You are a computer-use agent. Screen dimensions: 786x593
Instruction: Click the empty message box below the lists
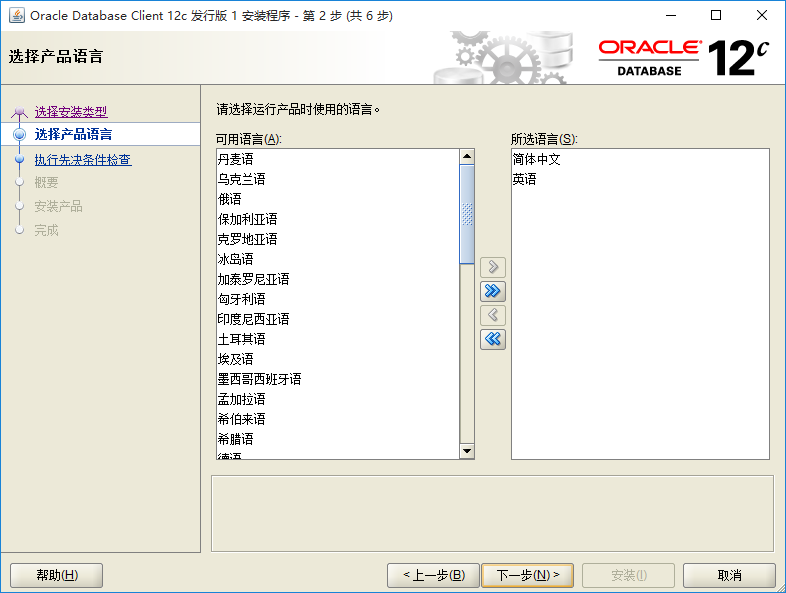(x=492, y=513)
